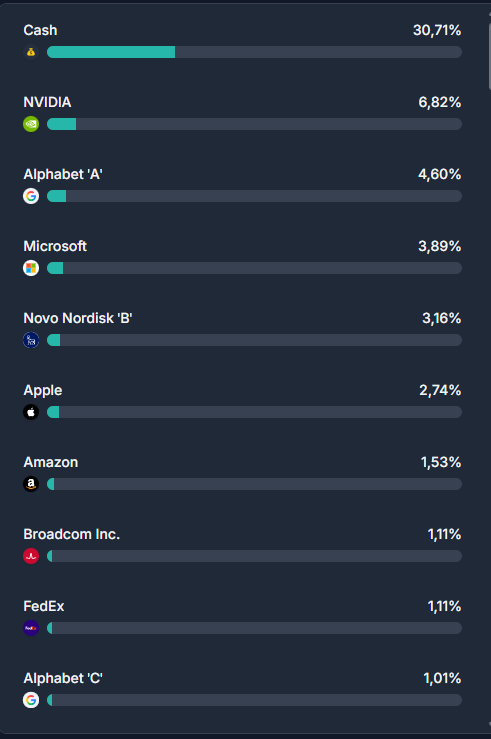The image size is (491, 739).
Task: Select the FedEx holding name
Action: [x=44, y=606]
